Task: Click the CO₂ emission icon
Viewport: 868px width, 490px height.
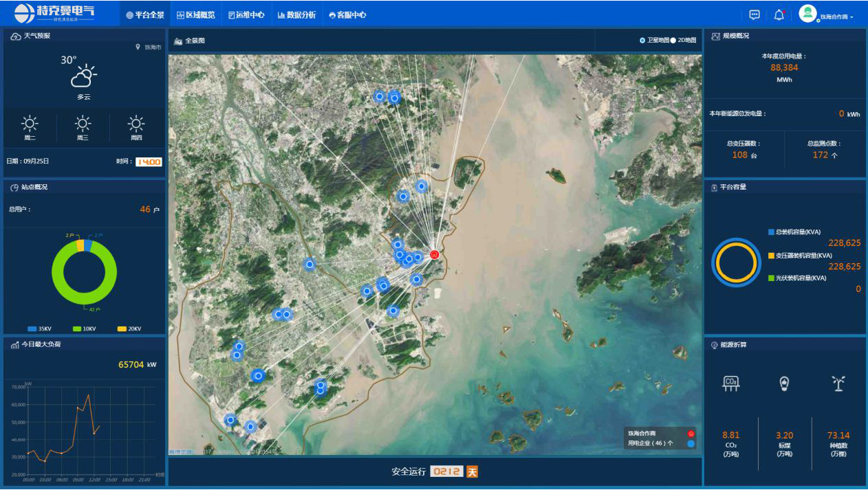Action: (x=730, y=383)
